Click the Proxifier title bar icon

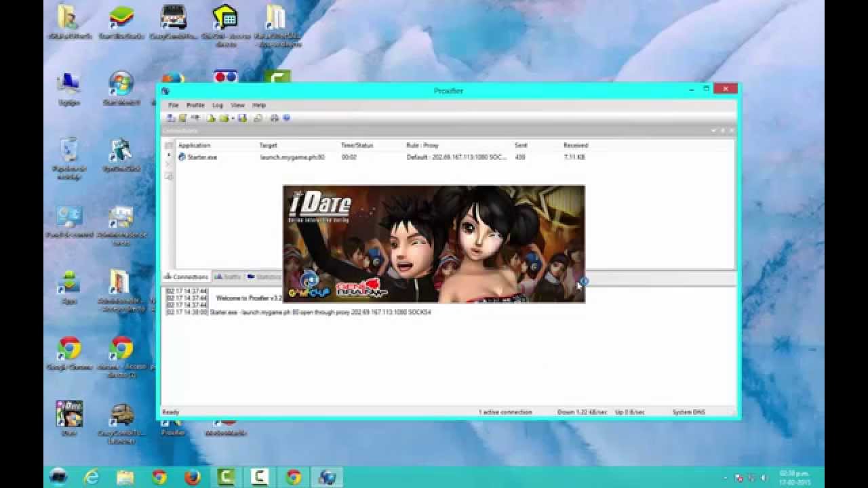pyautogui.click(x=165, y=91)
